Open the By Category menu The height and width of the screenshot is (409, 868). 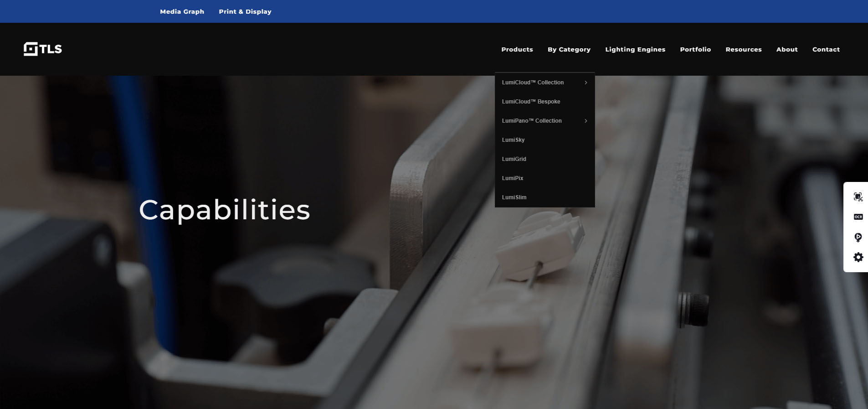point(569,49)
